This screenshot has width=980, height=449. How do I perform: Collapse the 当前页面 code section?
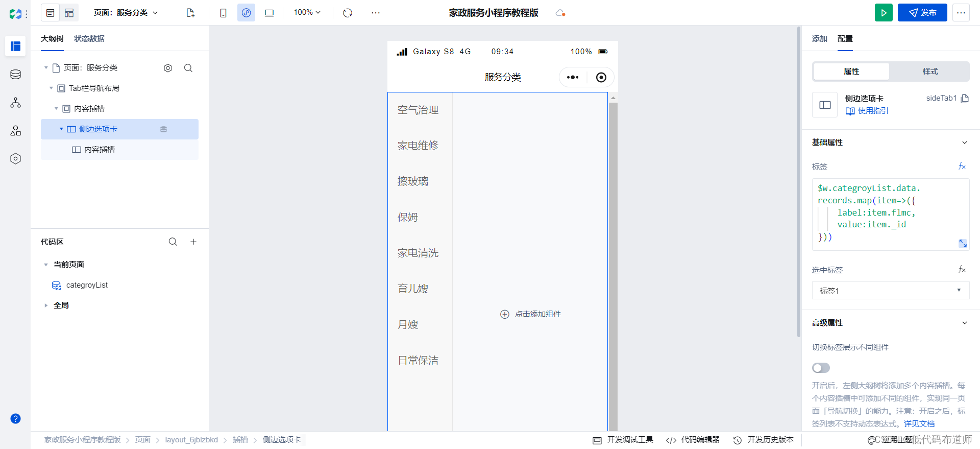coord(46,265)
